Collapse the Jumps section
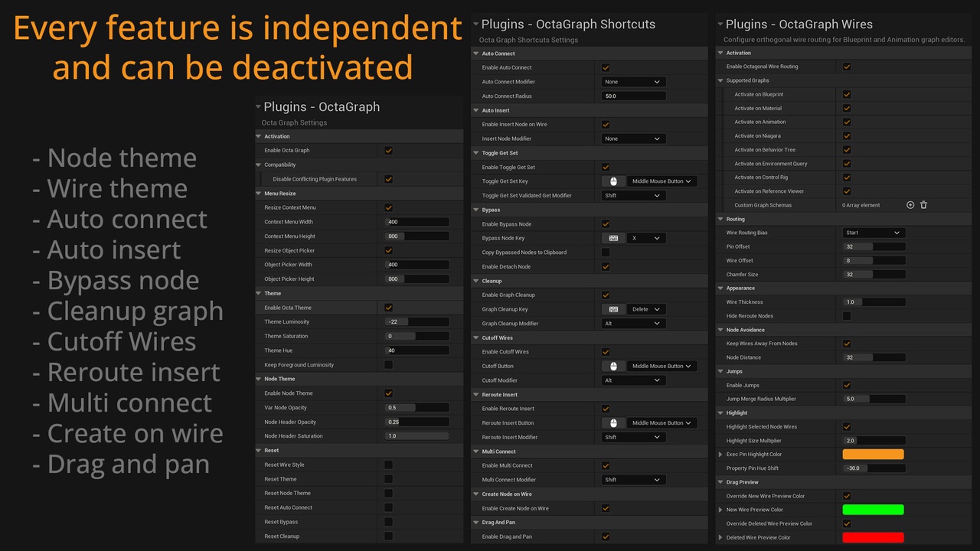Image resolution: width=980 pixels, height=551 pixels. 720,371
